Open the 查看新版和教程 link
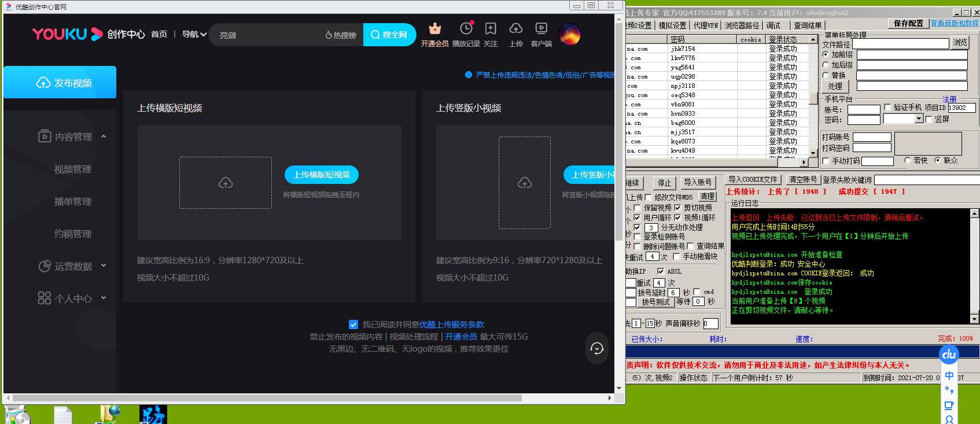The height and width of the screenshot is (424, 980). tap(955, 23)
